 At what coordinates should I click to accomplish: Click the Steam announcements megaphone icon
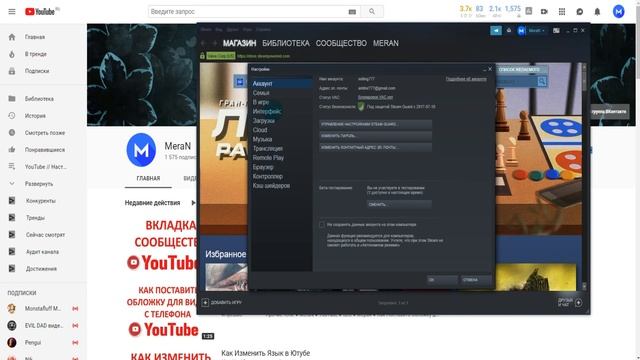click(496, 31)
